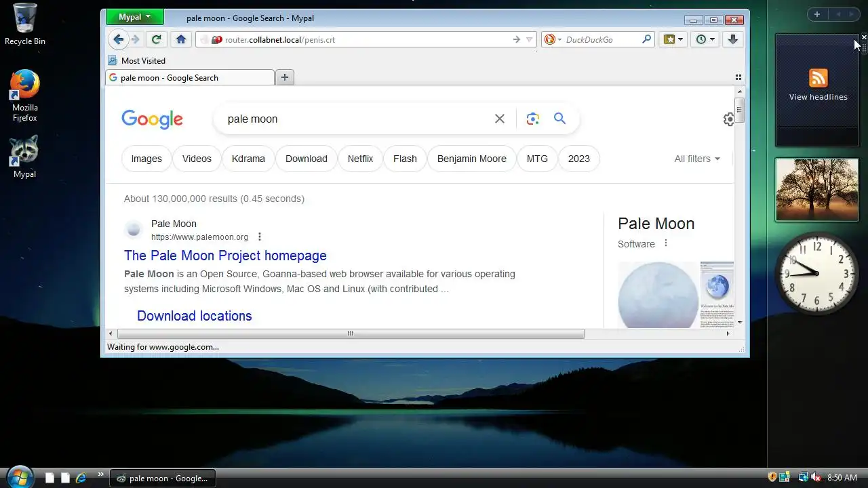Select the Benjamin Moore filter chip
The image size is (868, 488).
(472, 159)
